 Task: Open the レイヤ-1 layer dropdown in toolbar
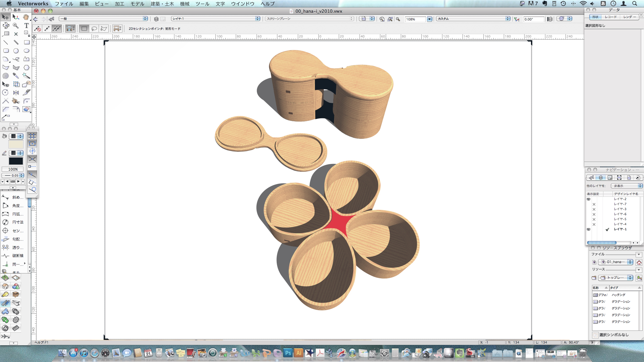pyautogui.click(x=215, y=19)
